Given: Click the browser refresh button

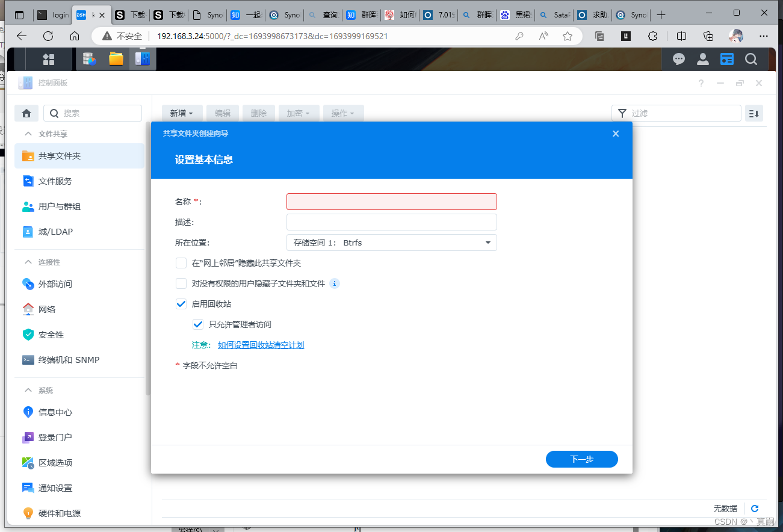Looking at the screenshot, I should 48,36.
